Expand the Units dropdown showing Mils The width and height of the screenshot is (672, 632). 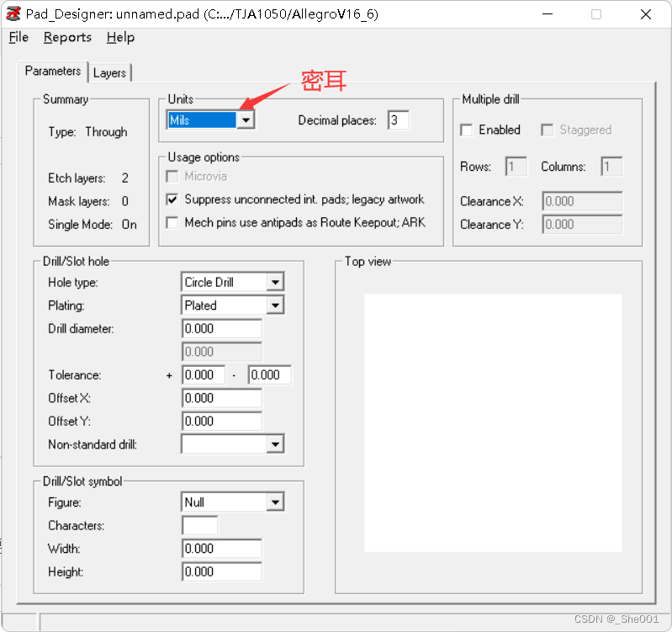coord(245,120)
